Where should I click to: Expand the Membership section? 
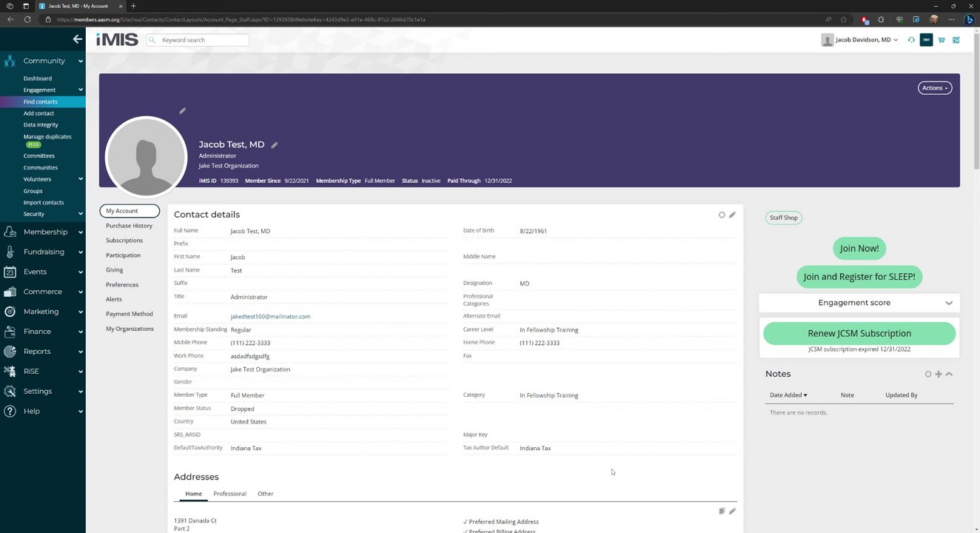[80, 232]
